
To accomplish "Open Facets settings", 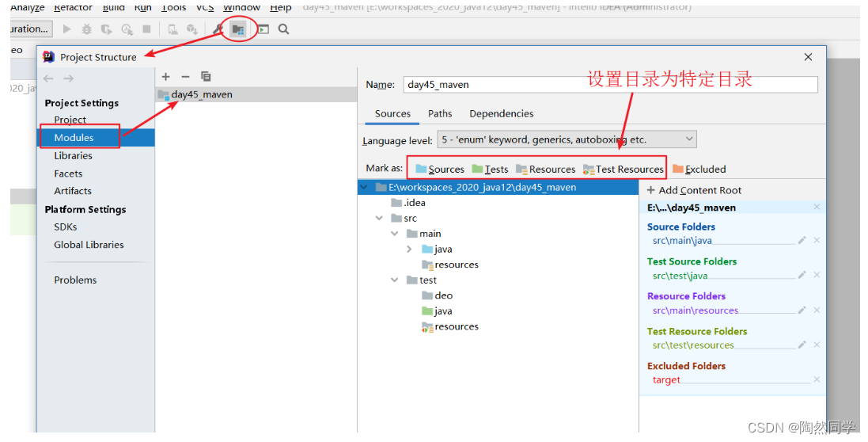I will 68,173.
